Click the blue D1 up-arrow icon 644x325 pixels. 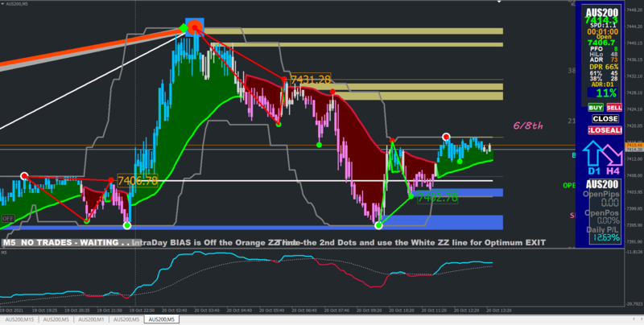(592, 154)
